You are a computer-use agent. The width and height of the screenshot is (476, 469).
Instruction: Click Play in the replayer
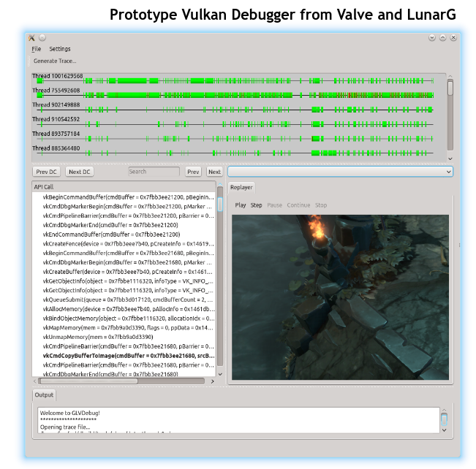[241, 205]
